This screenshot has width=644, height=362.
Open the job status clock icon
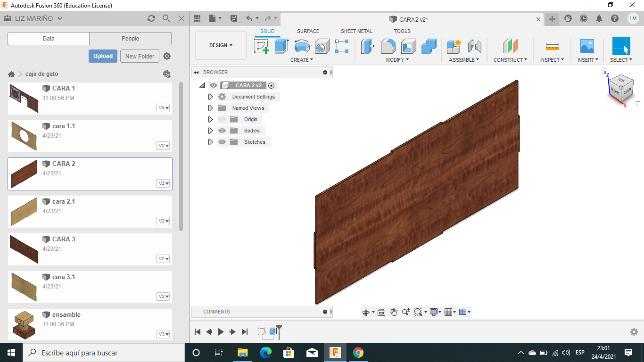584,18
